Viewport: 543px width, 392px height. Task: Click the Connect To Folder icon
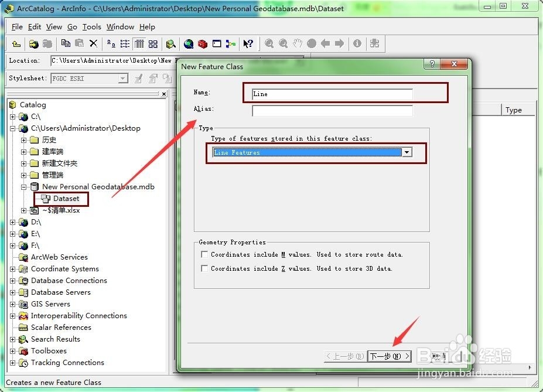tap(33, 43)
